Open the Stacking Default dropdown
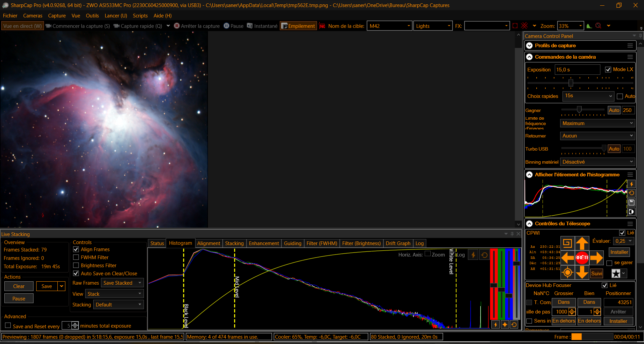This screenshot has width=644, height=344. pos(118,305)
